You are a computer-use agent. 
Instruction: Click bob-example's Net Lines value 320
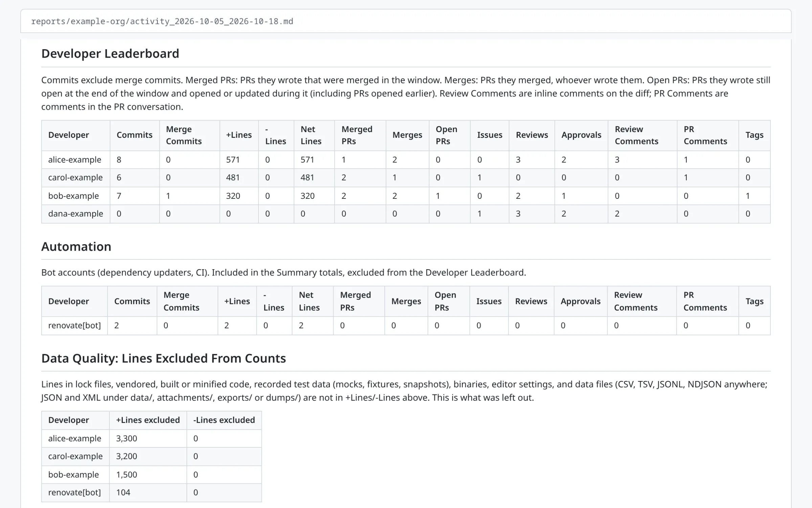tap(308, 196)
